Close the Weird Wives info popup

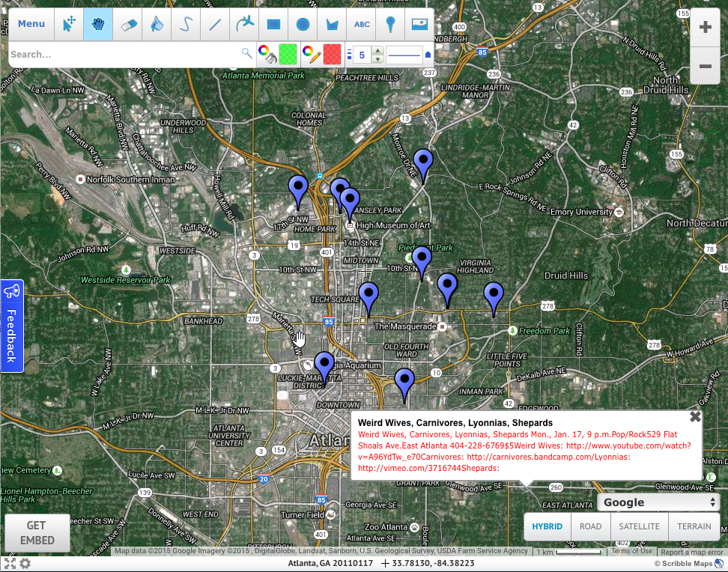695,416
